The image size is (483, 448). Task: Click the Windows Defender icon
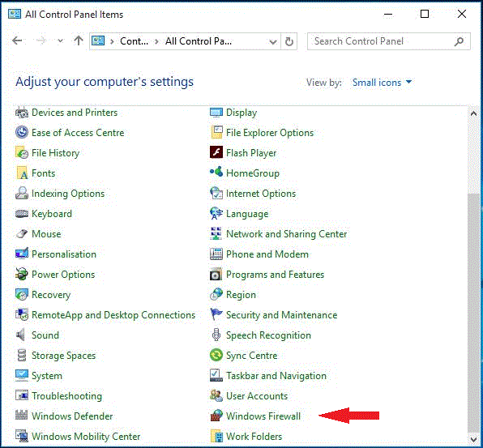(22, 416)
